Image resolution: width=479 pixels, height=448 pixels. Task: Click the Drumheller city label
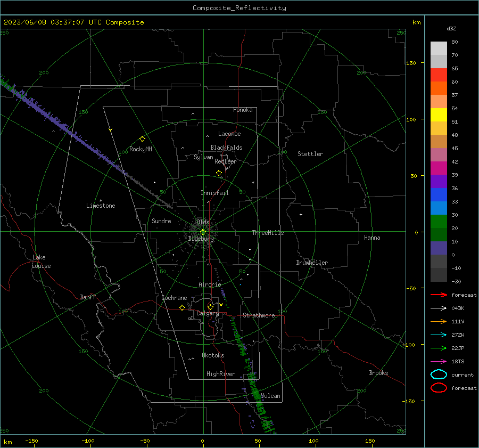312,263
